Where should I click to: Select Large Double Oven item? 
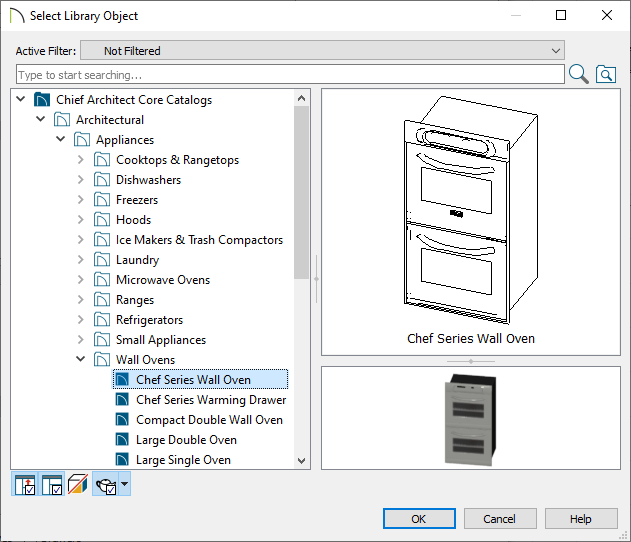[x=186, y=440]
